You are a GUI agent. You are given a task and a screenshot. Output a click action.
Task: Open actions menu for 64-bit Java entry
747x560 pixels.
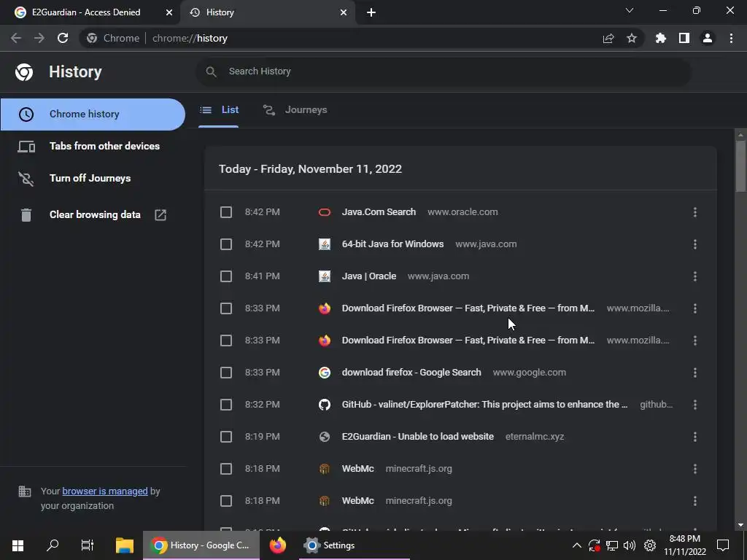click(x=695, y=244)
